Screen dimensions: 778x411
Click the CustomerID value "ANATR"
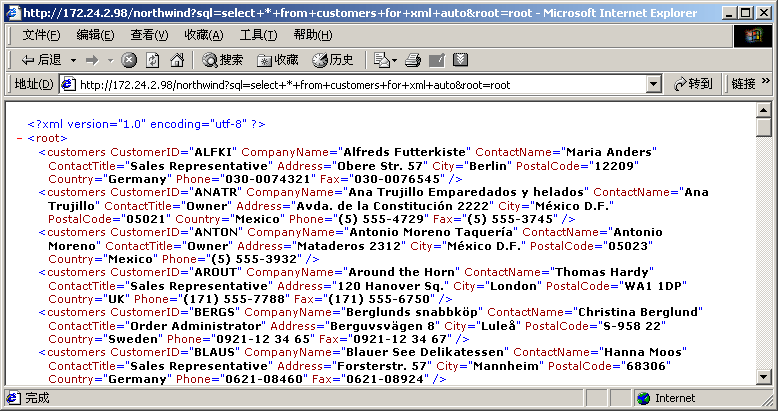coord(217,192)
